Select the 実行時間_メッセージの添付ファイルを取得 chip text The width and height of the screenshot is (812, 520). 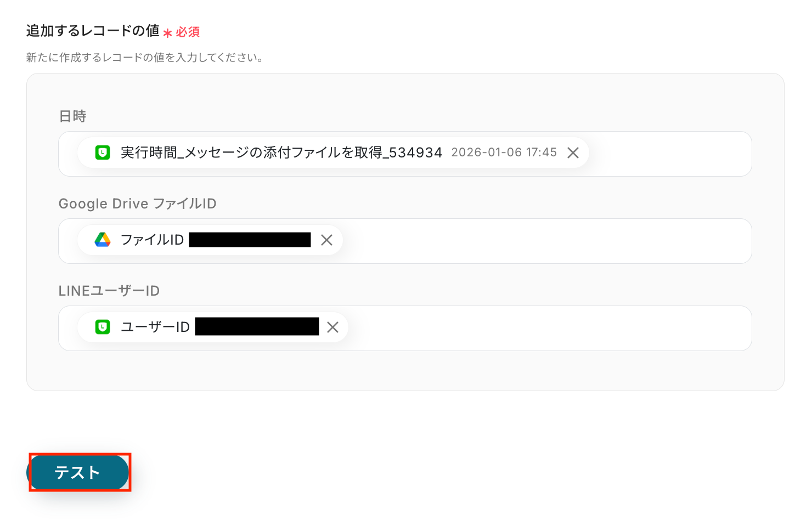coord(281,152)
